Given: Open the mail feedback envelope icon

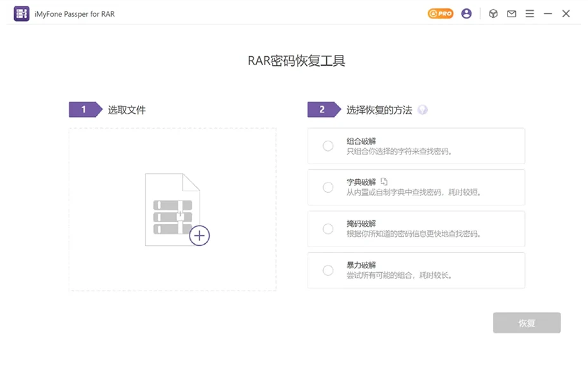Looking at the screenshot, I should pyautogui.click(x=511, y=14).
